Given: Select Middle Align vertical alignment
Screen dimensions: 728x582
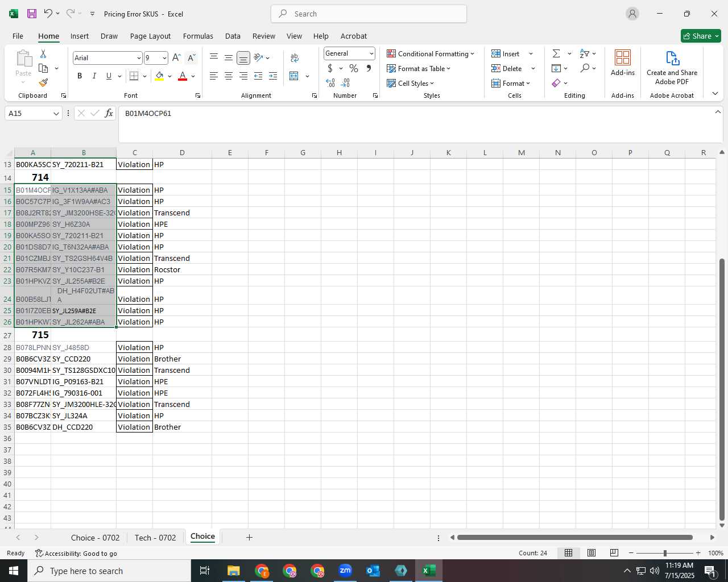Looking at the screenshot, I should click(x=229, y=58).
